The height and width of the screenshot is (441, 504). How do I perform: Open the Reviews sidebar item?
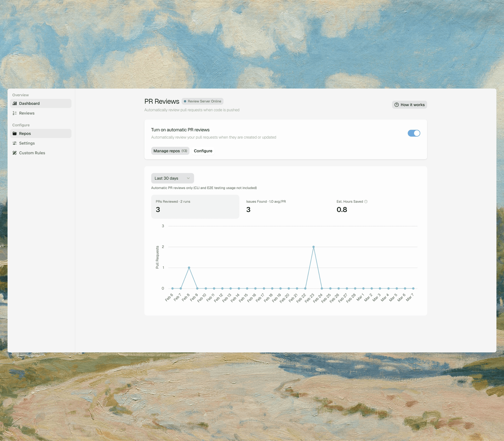[27, 113]
